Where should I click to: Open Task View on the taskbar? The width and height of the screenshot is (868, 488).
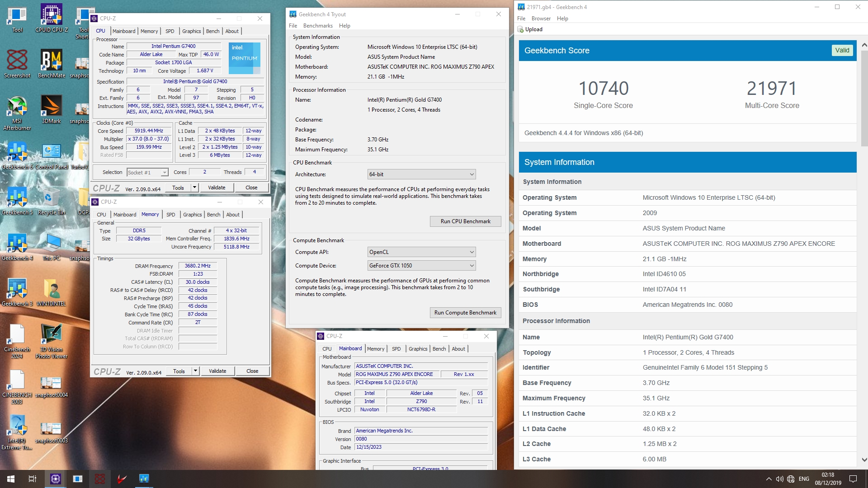[x=33, y=479]
